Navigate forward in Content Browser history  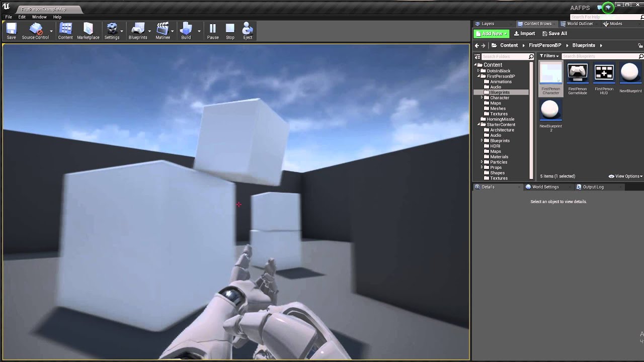[x=484, y=45]
